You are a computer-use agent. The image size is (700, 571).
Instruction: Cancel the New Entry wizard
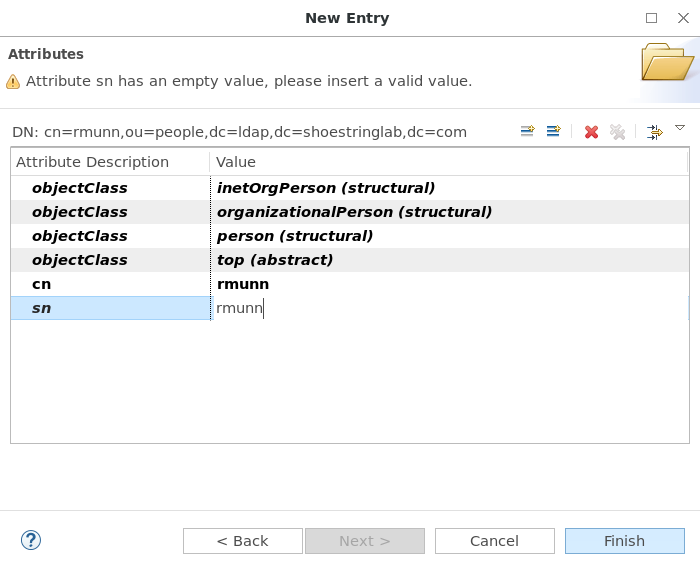pos(495,541)
